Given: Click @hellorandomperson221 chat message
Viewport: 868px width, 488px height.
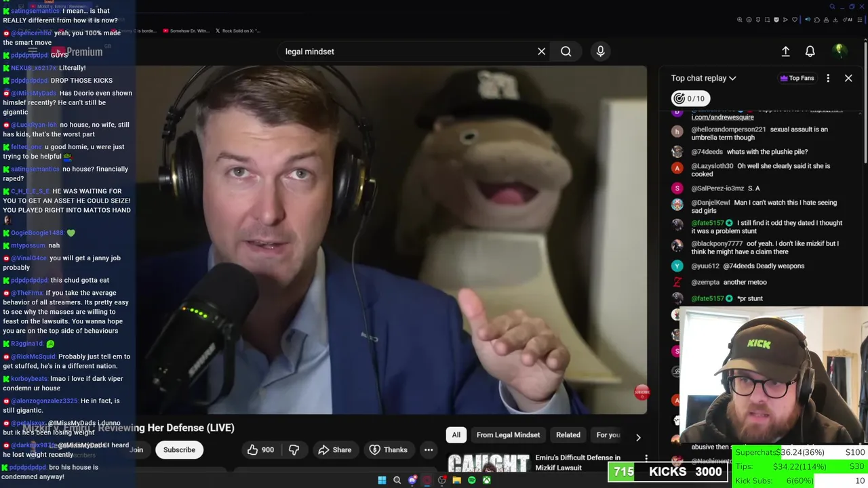Looking at the screenshot, I should (x=759, y=133).
